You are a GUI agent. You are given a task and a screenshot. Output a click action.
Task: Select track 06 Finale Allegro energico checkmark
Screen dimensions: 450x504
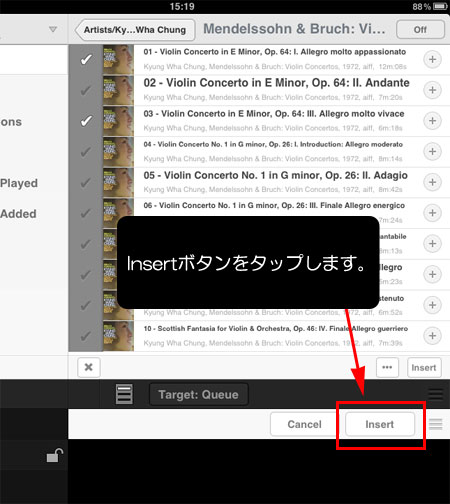tap(86, 213)
